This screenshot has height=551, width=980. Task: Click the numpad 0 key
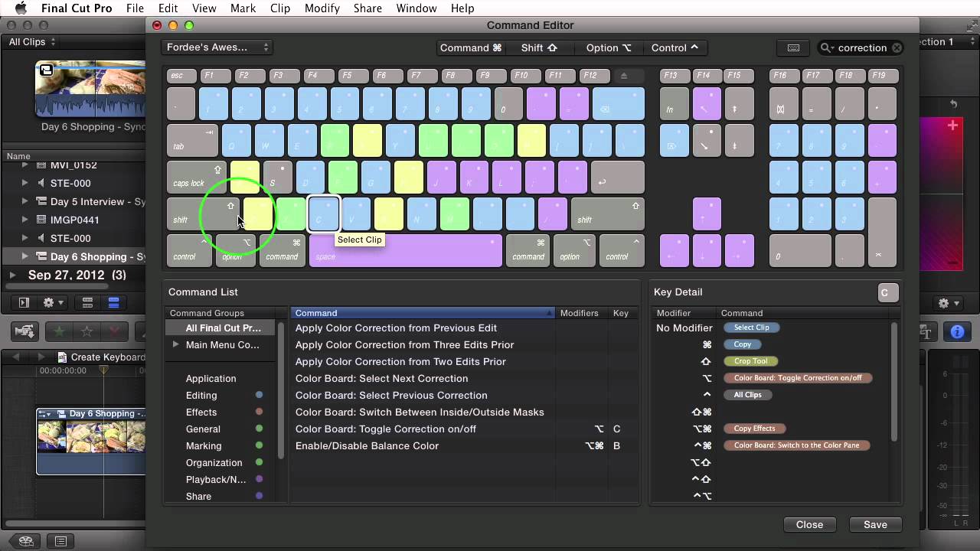pyautogui.click(x=799, y=250)
